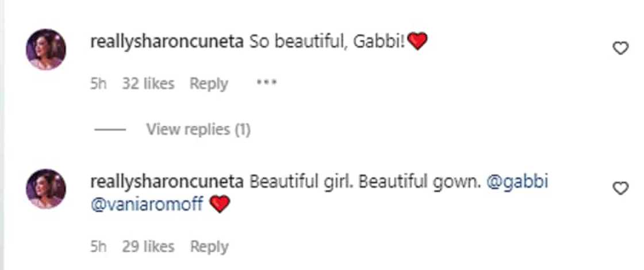644x270 pixels.
Task: View the 32 likes list
Action: [x=148, y=83]
